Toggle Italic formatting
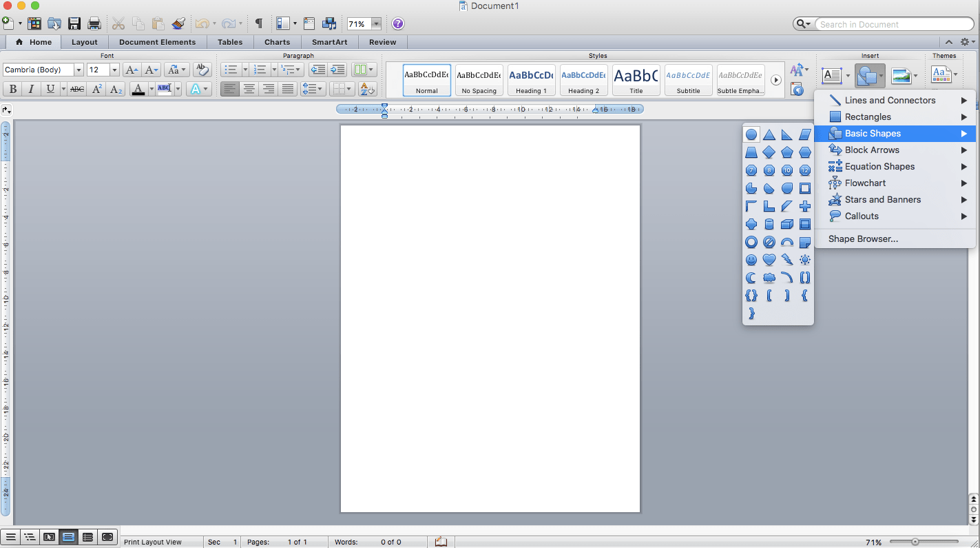Image resolution: width=980 pixels, height=548 pixels. (x=31, y=89)
